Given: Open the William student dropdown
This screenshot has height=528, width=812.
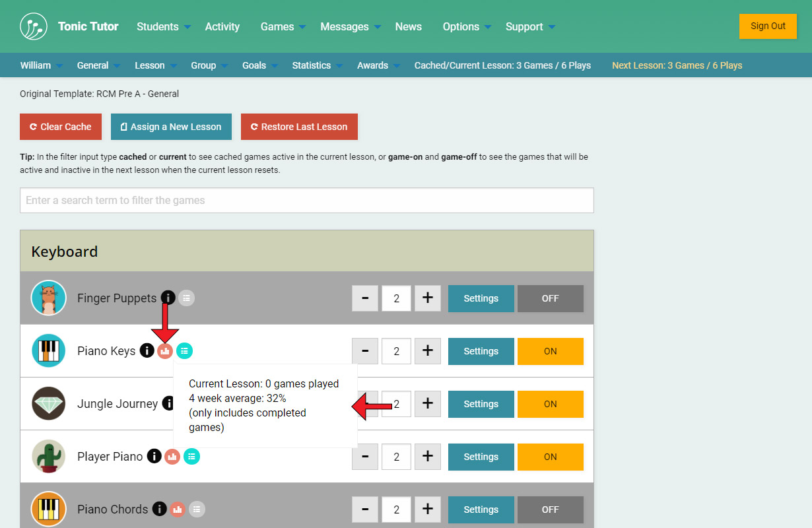Looking at the screenshot, I should coord(41,65).
